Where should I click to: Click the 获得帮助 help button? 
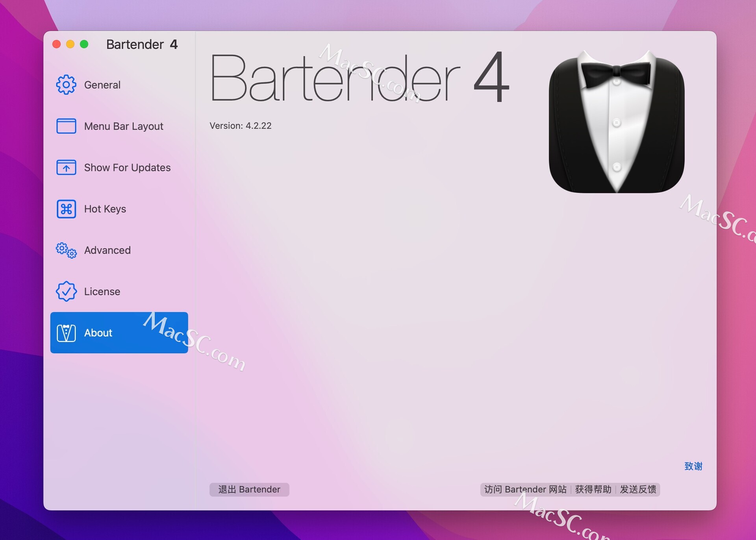coord(593,489)
